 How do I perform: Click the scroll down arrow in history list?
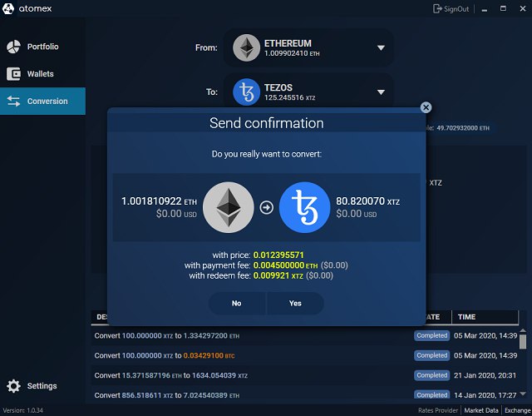click(523, 394)
